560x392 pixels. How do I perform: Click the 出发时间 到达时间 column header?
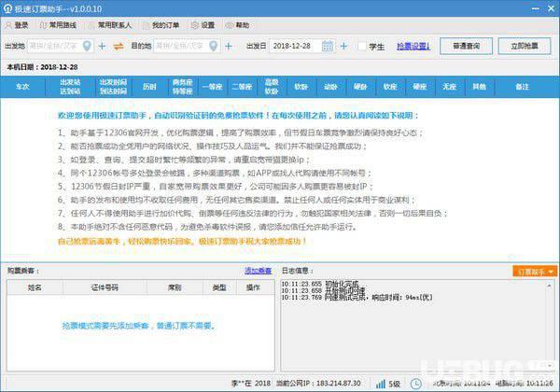pyautogui.click(x=113, y=87)
